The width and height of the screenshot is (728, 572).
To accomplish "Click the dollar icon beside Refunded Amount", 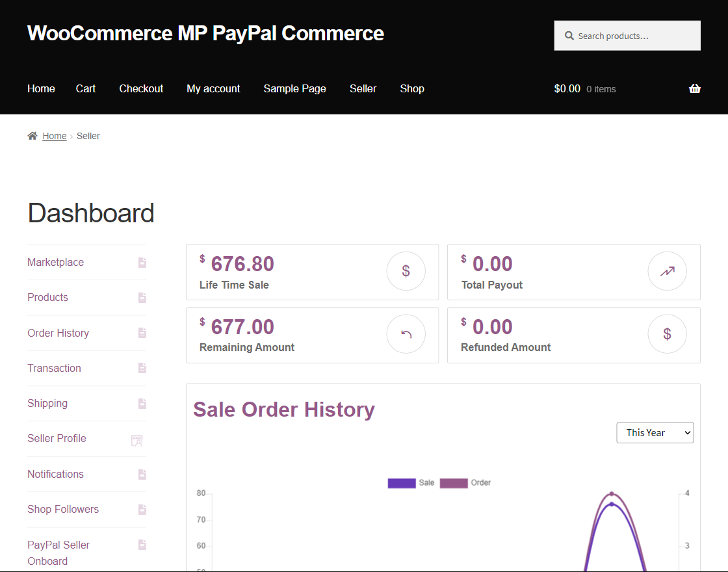I will [667, 334].
